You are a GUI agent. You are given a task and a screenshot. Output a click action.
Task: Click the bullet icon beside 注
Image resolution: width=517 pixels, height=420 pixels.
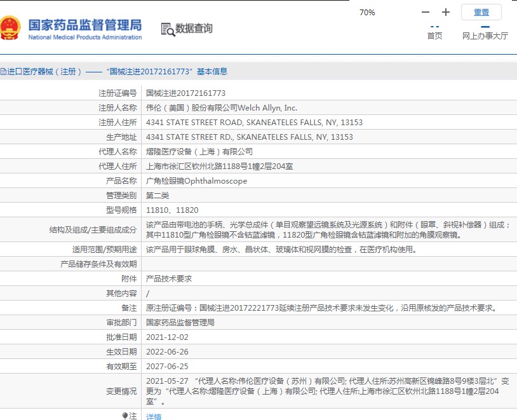(x=125, y=416)
